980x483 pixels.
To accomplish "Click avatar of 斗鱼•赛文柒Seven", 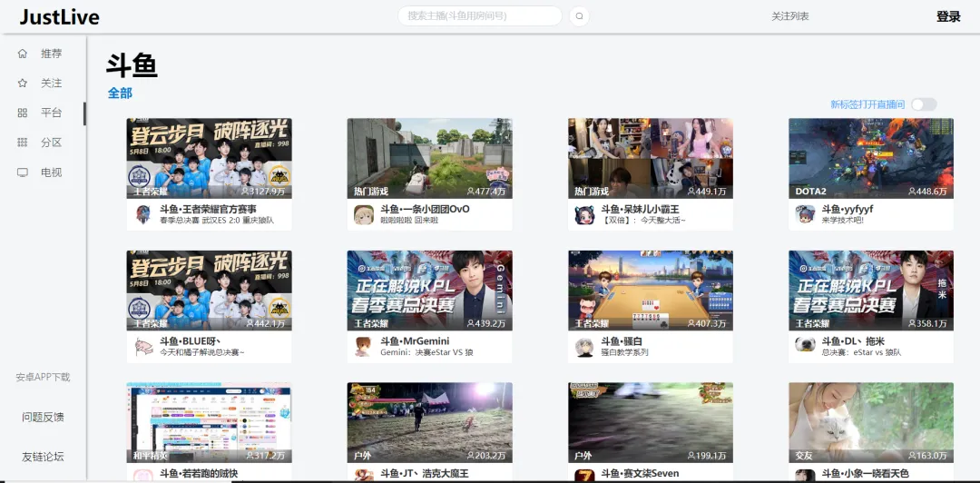I will pyautogui.click(x=584, y=476).
